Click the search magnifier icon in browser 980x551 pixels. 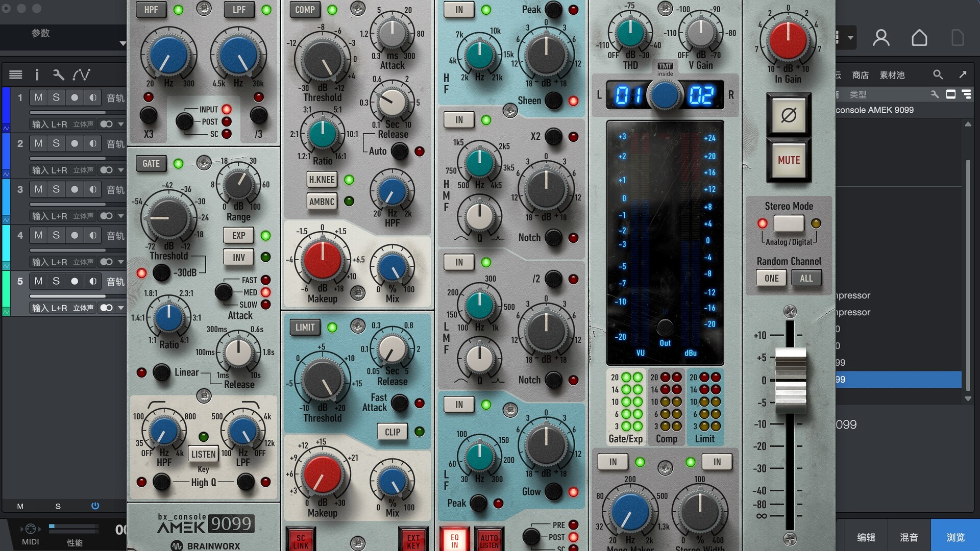pos(938,74)
